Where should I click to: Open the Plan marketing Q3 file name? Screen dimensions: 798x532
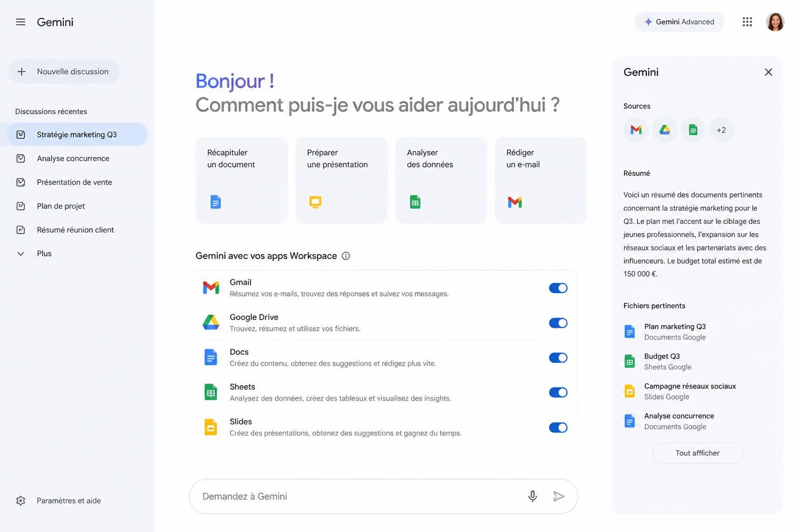tap(675, 326)
